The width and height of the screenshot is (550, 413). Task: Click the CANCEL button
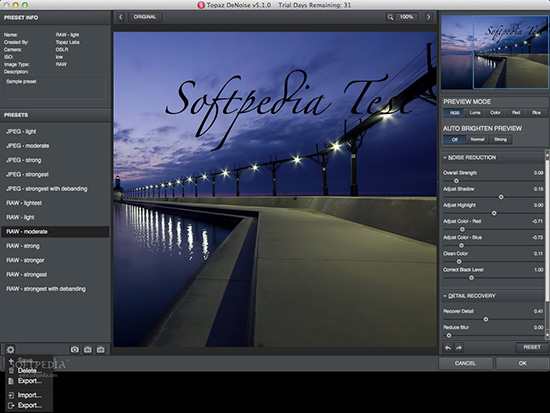pos(465,363)
